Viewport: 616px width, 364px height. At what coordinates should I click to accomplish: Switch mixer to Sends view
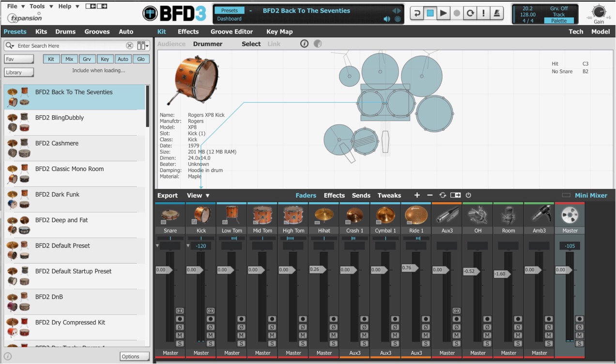(361, 196)
